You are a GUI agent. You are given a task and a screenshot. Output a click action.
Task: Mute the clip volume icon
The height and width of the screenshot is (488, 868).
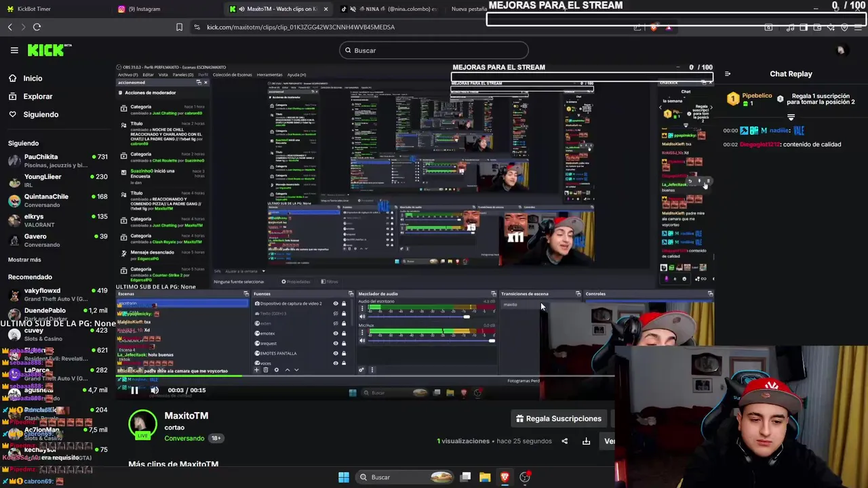tap(155, 390)
